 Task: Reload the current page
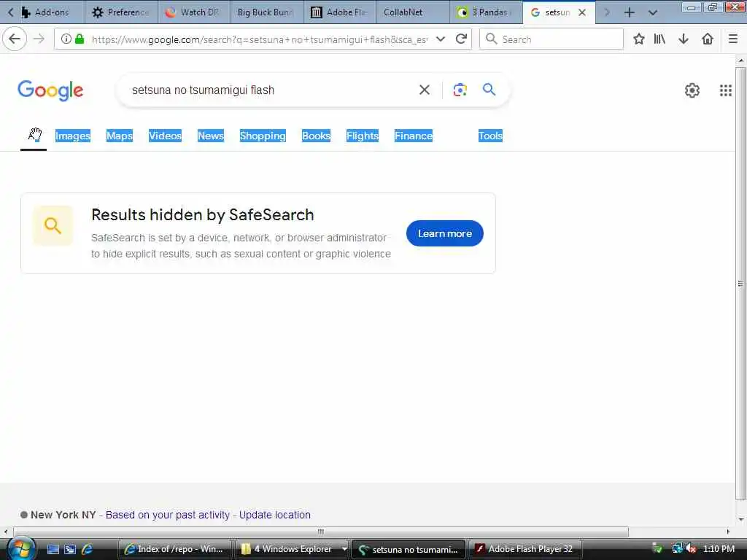coord(461,39)
